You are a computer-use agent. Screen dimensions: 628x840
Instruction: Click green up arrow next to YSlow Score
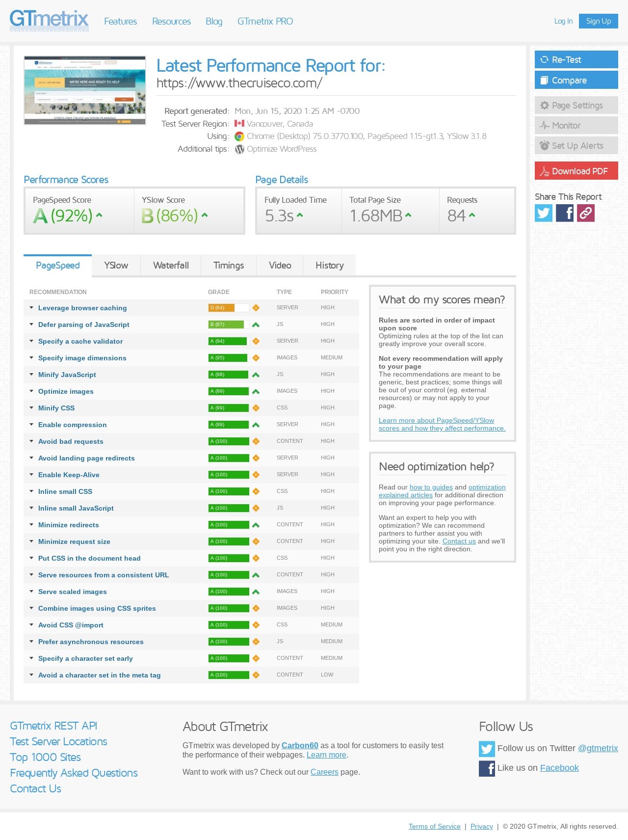coord(205,215)
